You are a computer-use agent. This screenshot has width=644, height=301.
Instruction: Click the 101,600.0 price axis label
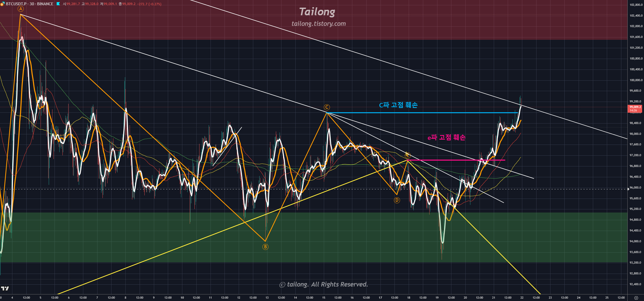pos(636,37)
